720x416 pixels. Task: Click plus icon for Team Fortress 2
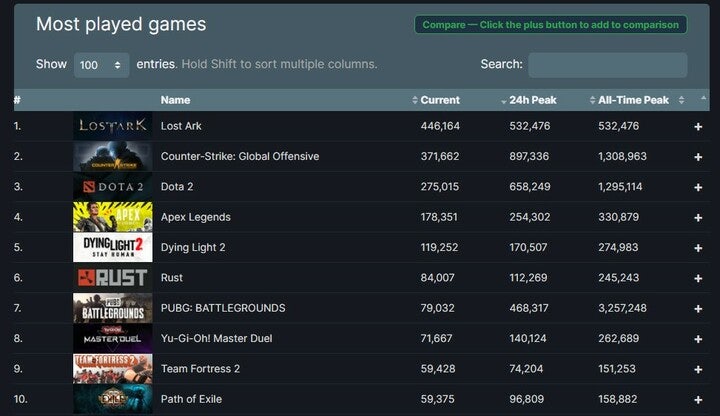pos(698,369)
